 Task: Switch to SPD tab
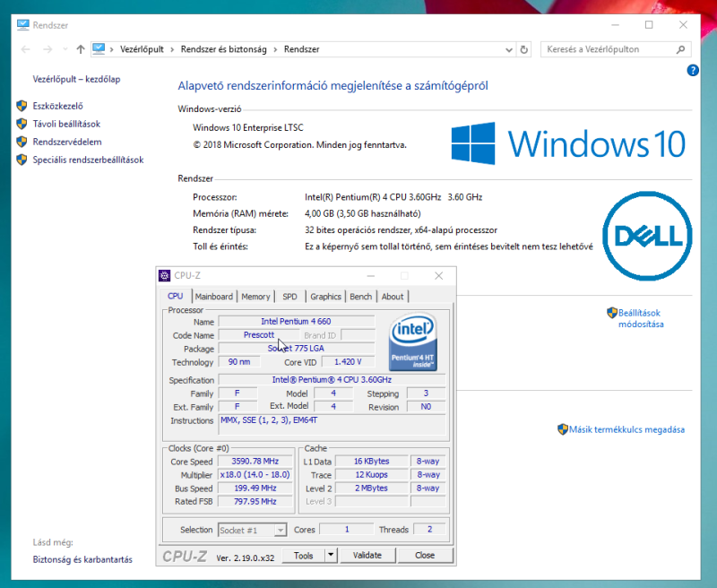coord(289,297)
